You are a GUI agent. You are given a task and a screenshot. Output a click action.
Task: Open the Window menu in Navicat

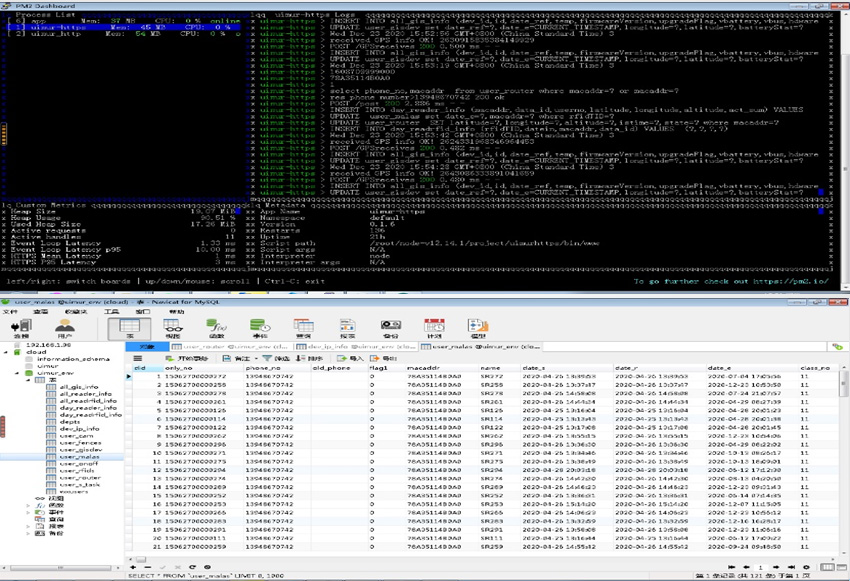pos(143,312)
